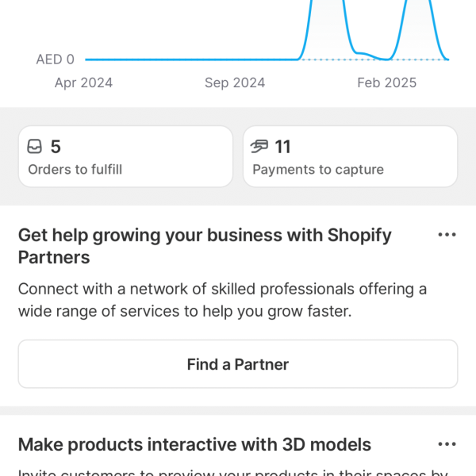Open three-dot menu on 3D models card
The width and height of the screenshot is (476, 476).
coord(447,444)
